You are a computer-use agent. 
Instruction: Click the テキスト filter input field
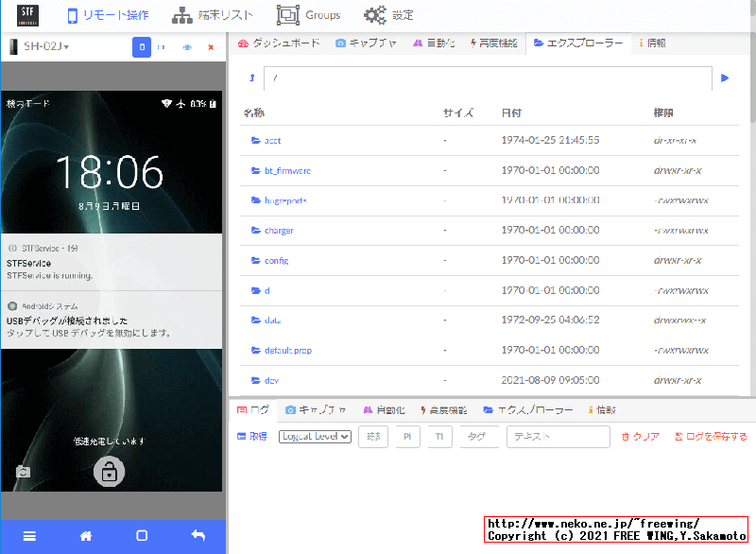(558, 437)
